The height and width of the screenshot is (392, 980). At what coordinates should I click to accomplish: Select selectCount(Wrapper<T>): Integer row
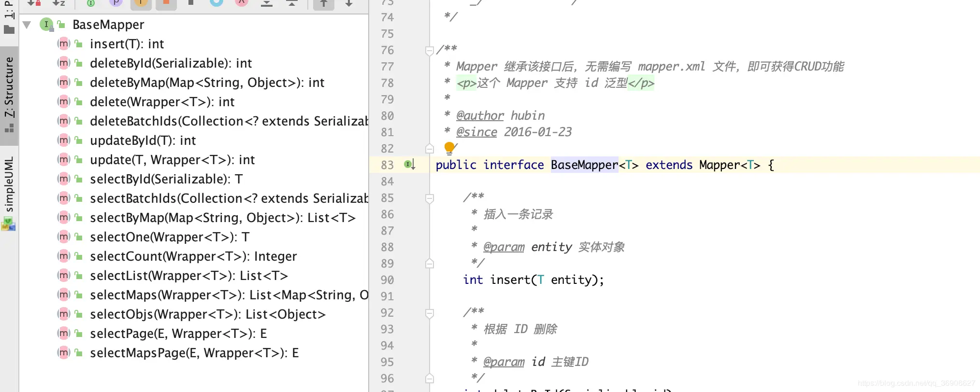click(194, 256)
